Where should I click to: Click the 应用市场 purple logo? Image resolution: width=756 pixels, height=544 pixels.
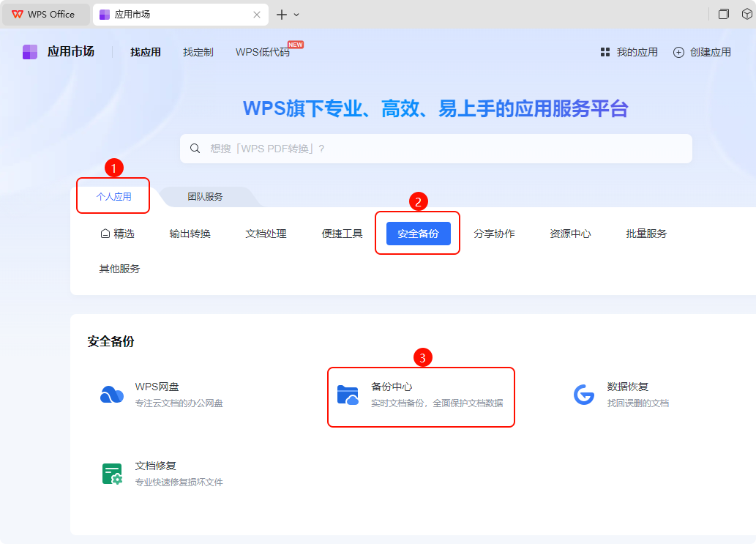pyautogui.click(x=30, y=52)
